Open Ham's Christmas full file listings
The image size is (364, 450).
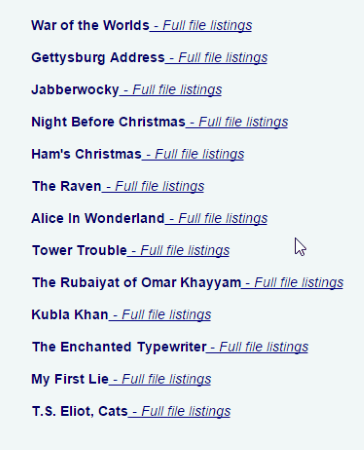193,154
